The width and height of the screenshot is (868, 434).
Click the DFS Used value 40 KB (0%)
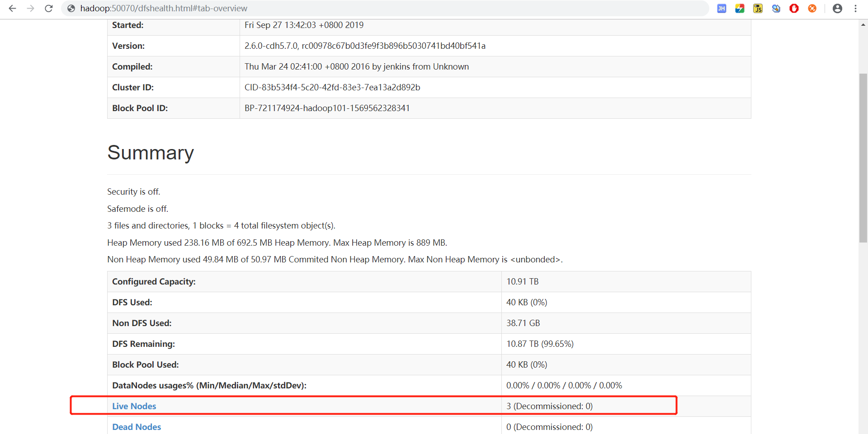[x=527, y=302]
